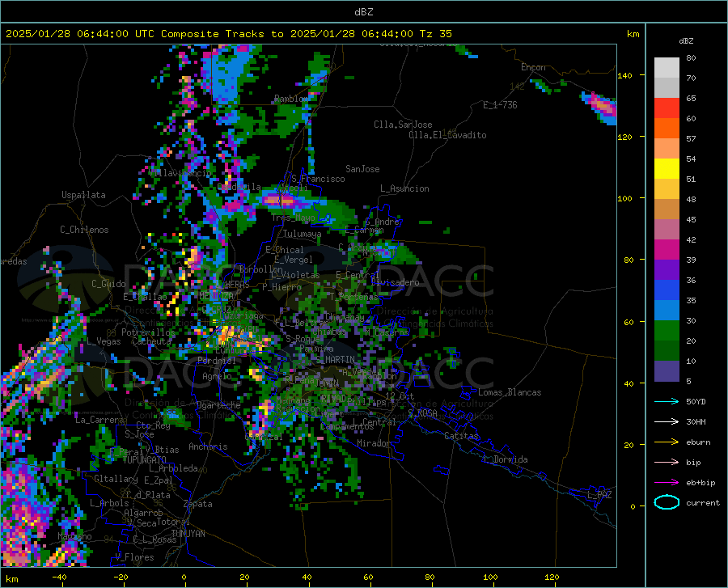Click the 'Uspallata' map label

pyautogui.click(x=83, y=196)
